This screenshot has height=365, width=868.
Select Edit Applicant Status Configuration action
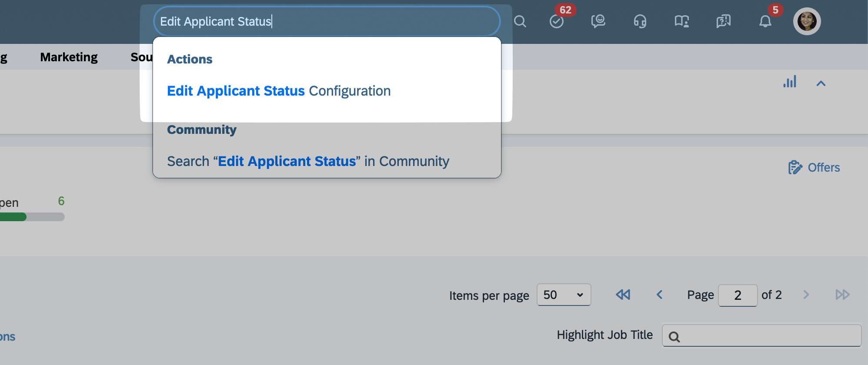279,91
